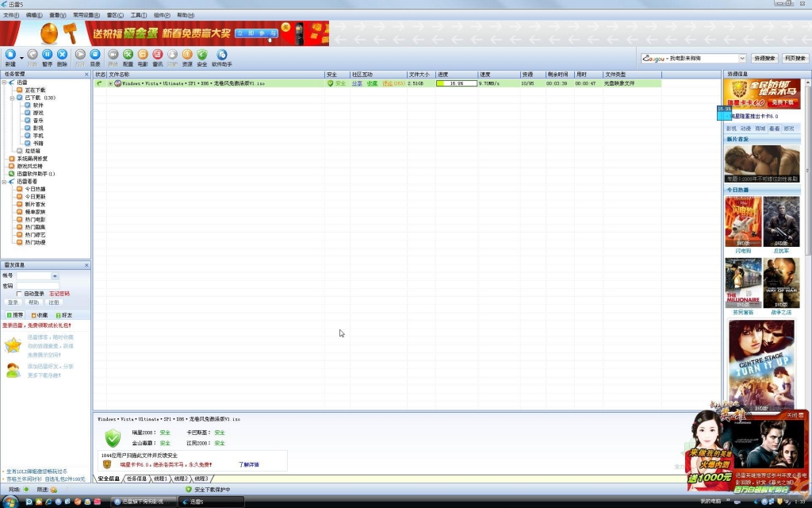This screenshot has height=508, width=812.
Task: Click the 立即参与 banner button
Action: click(257, 33)
